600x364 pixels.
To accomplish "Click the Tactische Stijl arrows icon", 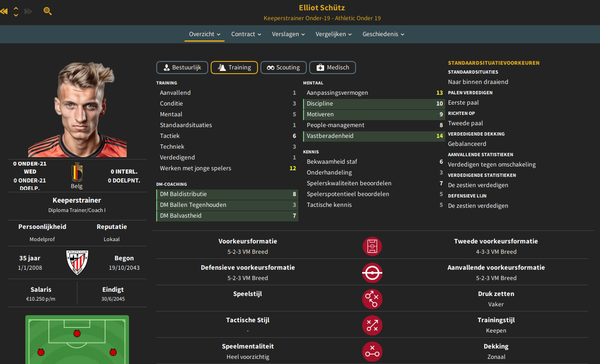I will pyautogui.click(x=372, y=325).
